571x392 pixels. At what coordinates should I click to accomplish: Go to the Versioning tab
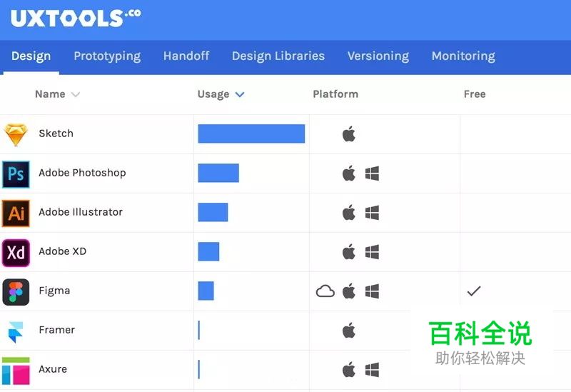click(x=378, y=56)
